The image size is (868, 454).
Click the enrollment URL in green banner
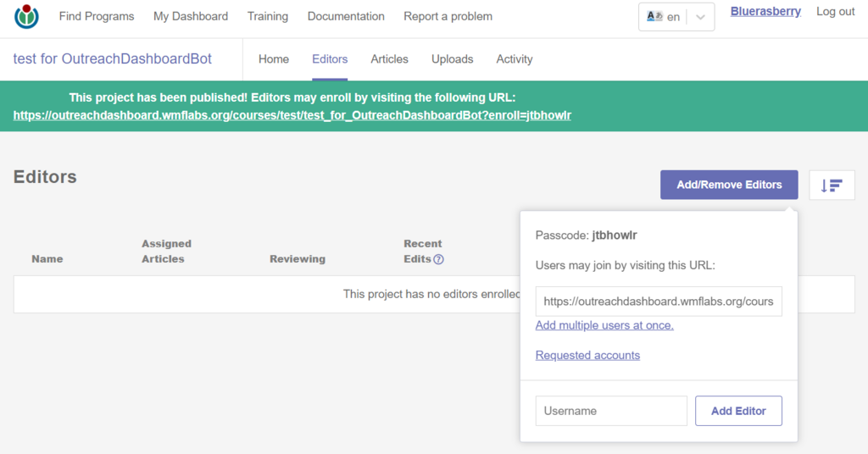click(292, 115)
